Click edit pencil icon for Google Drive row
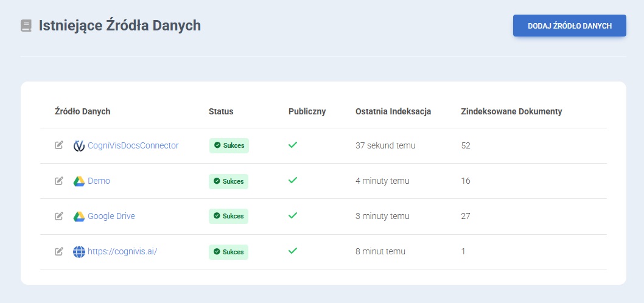The width and height of the screenshot is (644, 303). tap(59, 216)
